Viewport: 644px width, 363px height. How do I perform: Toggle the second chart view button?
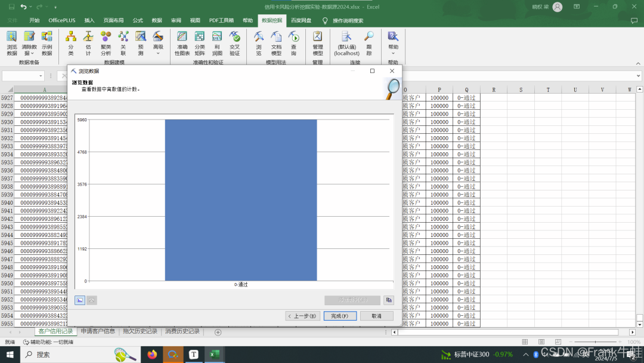[x=91, y=300]
